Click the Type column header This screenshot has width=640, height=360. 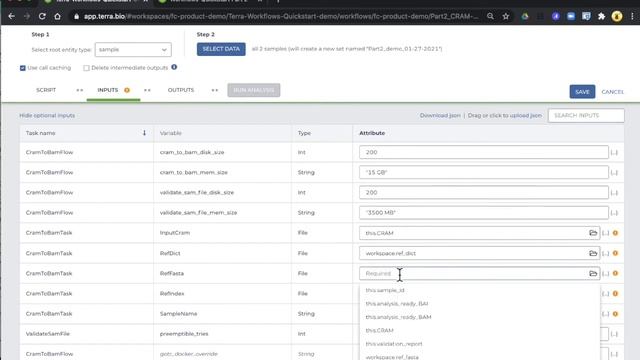[304, 133]
